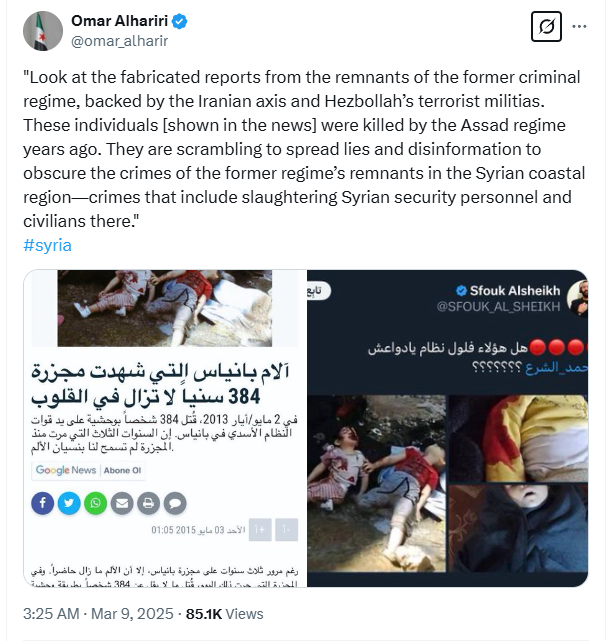Increase font size with the 1+ button
Image resolution: width=610 pixels, height=641 pixels.
[x=260, y=530]
